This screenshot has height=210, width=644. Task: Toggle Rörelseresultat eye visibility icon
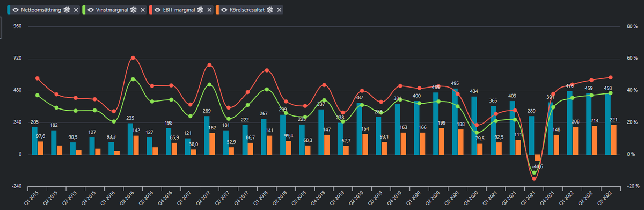point(224,10)
